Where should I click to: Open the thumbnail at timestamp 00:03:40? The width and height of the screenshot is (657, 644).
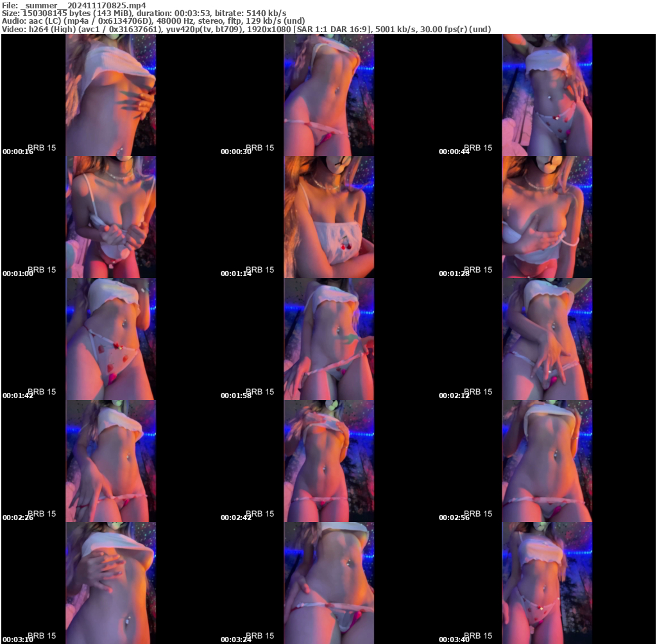(x=546, y=583)
